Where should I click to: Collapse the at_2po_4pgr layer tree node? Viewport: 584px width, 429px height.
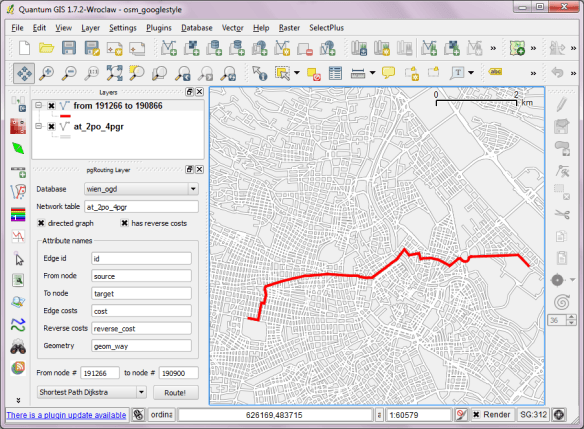pos(38,126)
